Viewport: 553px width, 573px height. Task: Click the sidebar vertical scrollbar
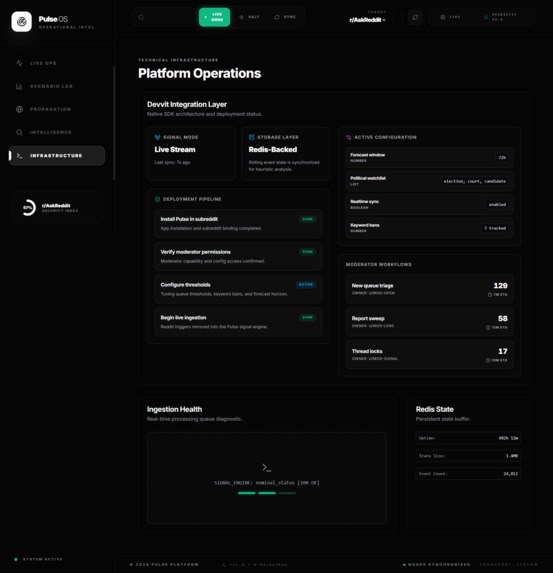click(x=114, y=123)
